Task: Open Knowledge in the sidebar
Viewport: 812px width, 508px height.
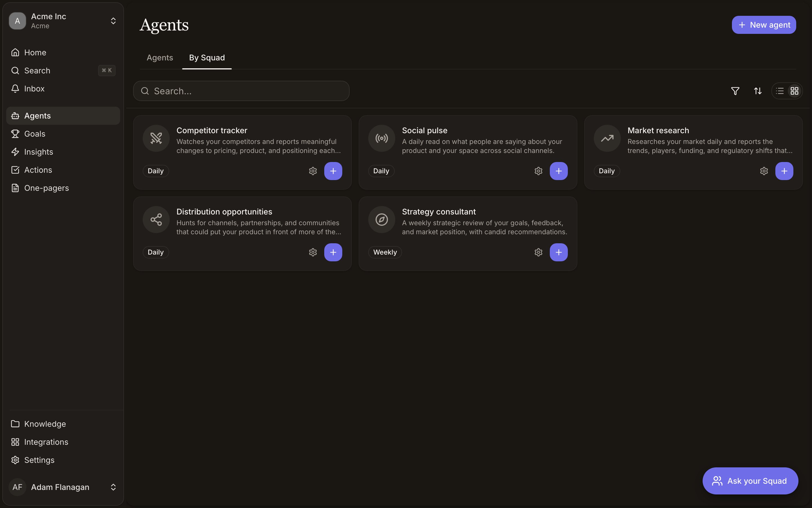Action: coord(63,424)
